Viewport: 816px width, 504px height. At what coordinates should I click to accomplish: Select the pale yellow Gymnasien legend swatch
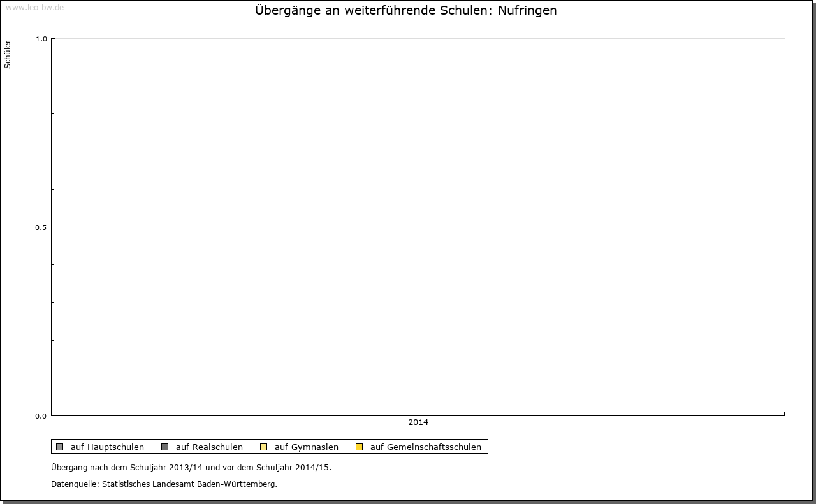263,447
